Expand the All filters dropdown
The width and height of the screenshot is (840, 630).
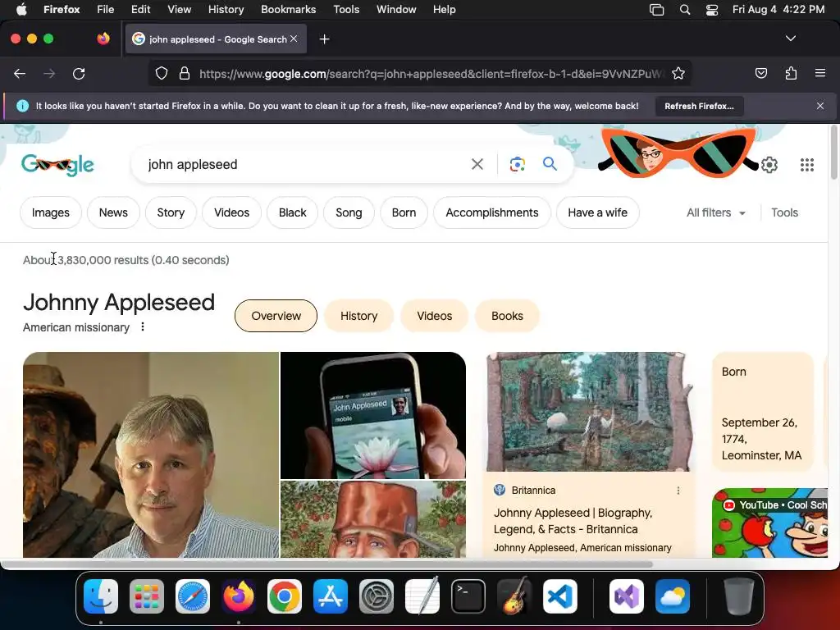click(x=715, y=212)
